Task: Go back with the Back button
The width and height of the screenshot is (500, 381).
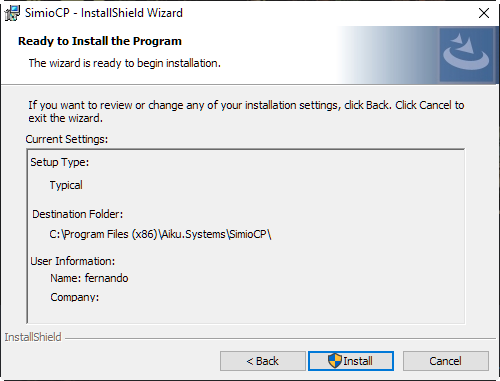Action: click(263, 361)
